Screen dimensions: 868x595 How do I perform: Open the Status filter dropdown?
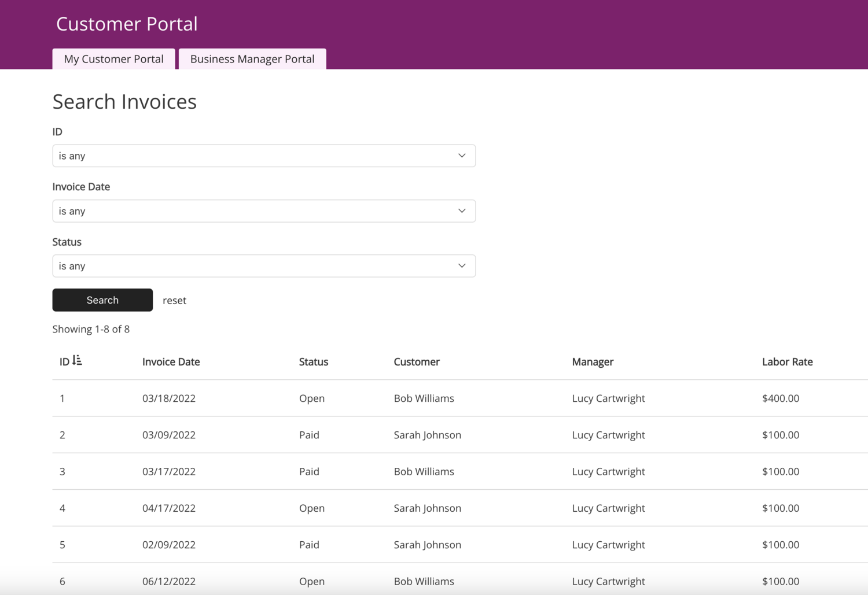pyautogui.click(x=264, y=266)
